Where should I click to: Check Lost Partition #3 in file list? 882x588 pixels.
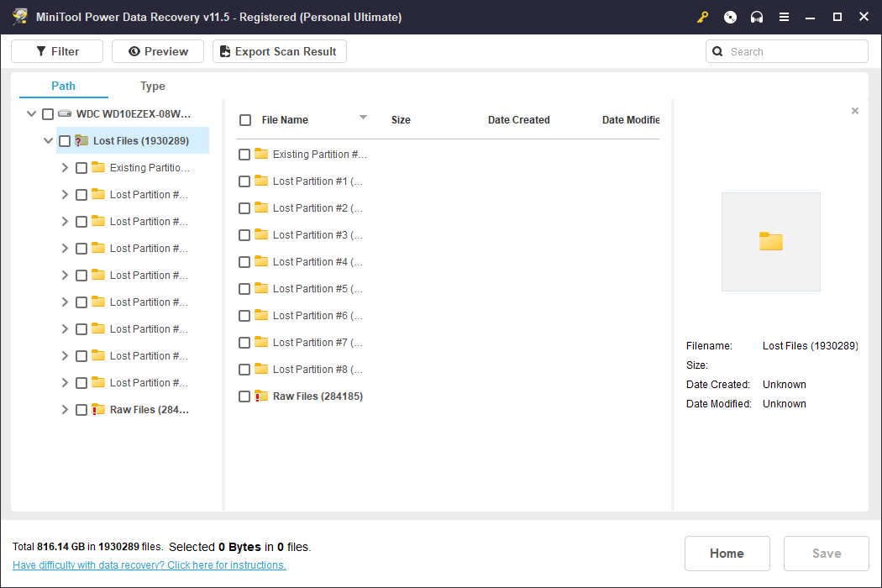click(x=244, y=235)
